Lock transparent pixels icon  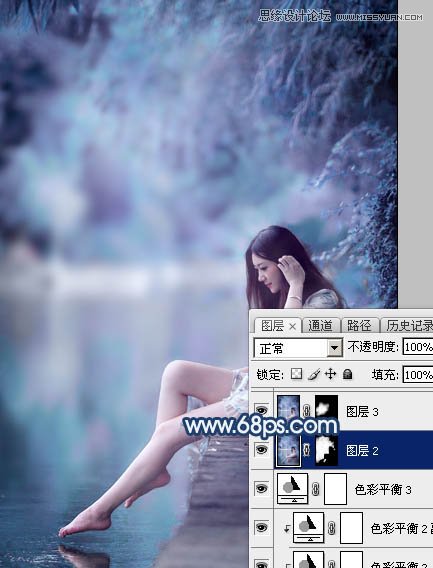tap(296, 374)
